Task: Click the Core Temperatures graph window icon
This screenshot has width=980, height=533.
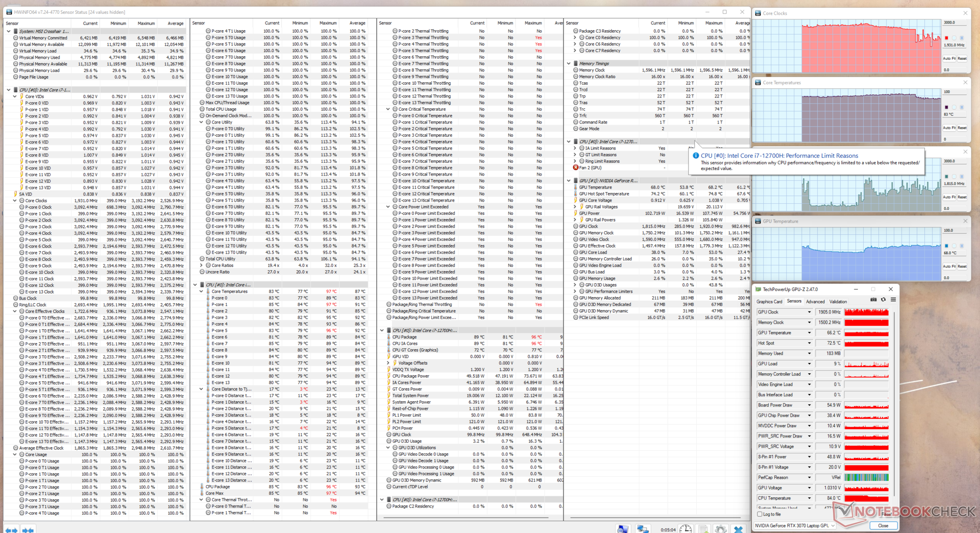Action: [758, 83]
